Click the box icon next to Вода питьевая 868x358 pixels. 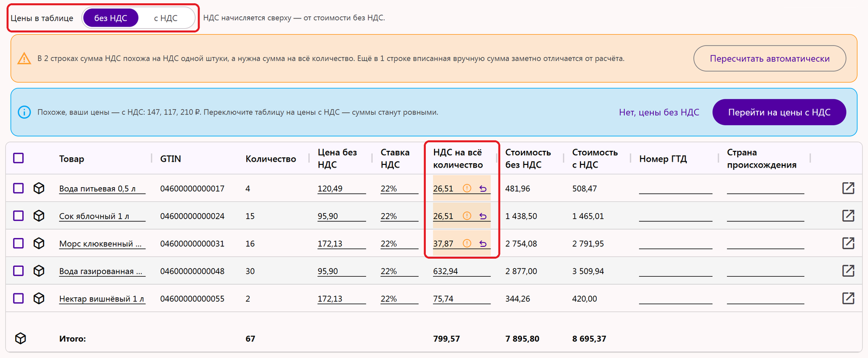(x=39, y=188)
